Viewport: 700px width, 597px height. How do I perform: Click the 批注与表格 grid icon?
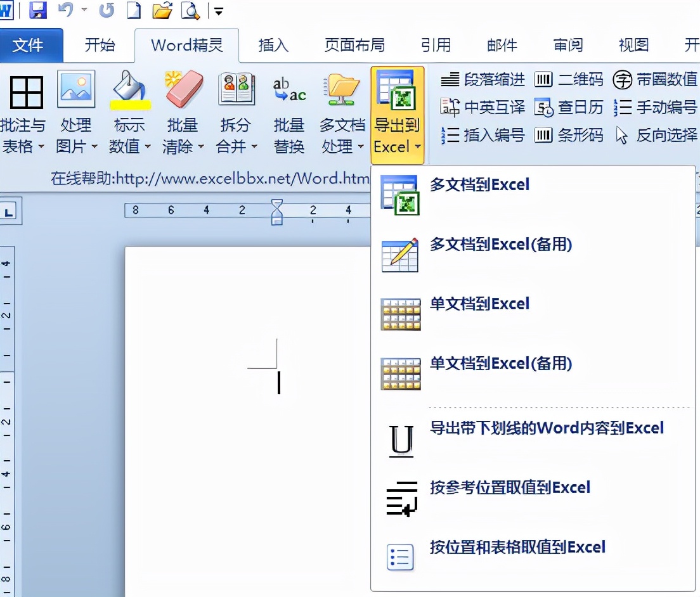click(27, 93)
